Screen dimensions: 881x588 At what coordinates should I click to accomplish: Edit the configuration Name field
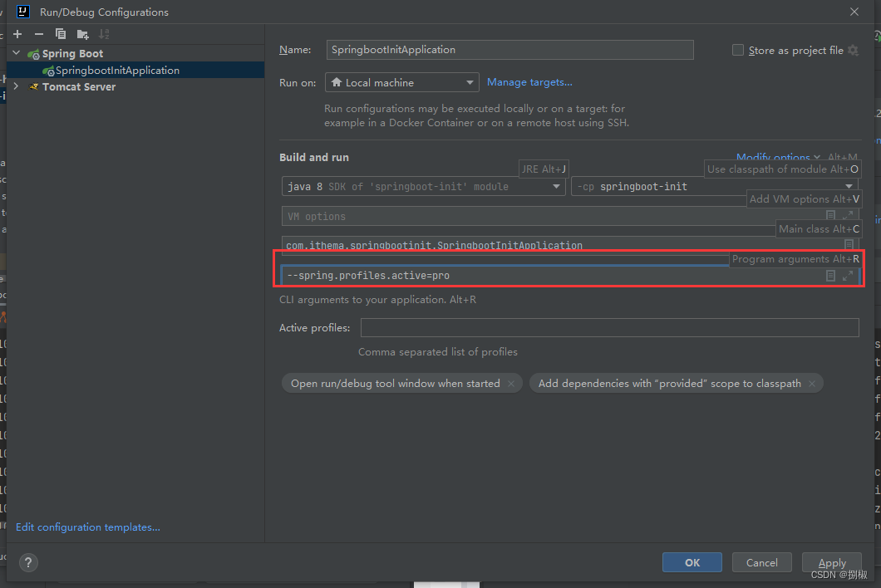click(x=509, y=50)
